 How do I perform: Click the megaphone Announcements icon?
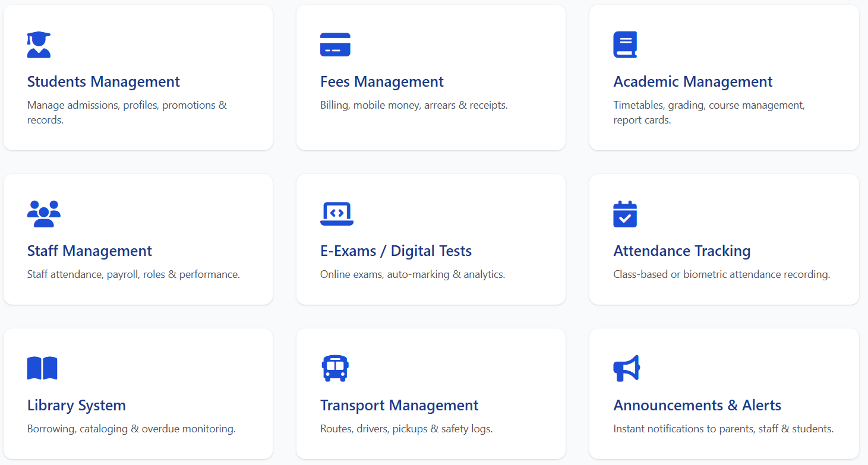tap(626, 368)
